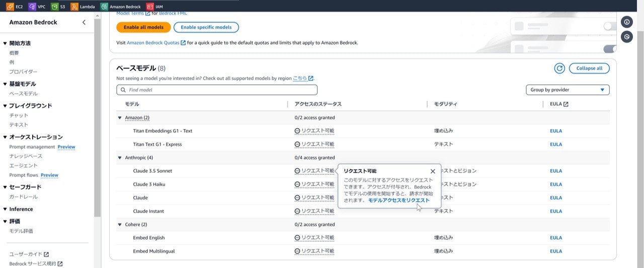Screen dimensions: 644x268
Task: Collapse the Amazon Bedrock sidebar
Action: (84, 22)
